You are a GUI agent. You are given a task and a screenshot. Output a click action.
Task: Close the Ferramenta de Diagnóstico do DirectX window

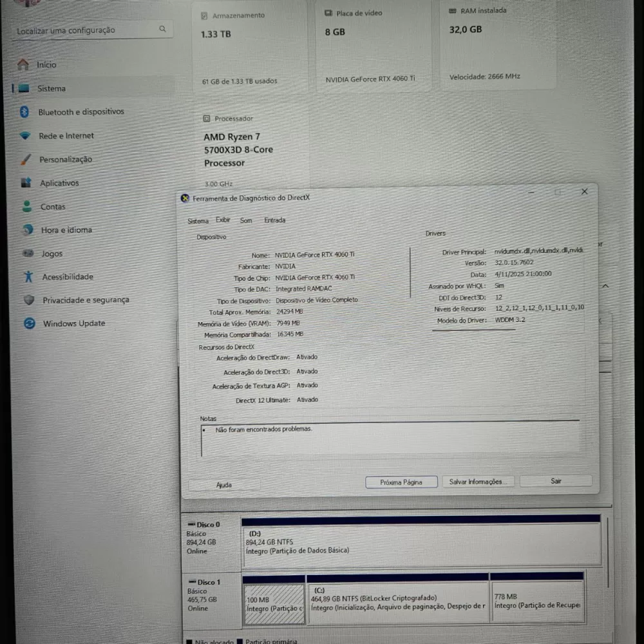coord(585,192)
